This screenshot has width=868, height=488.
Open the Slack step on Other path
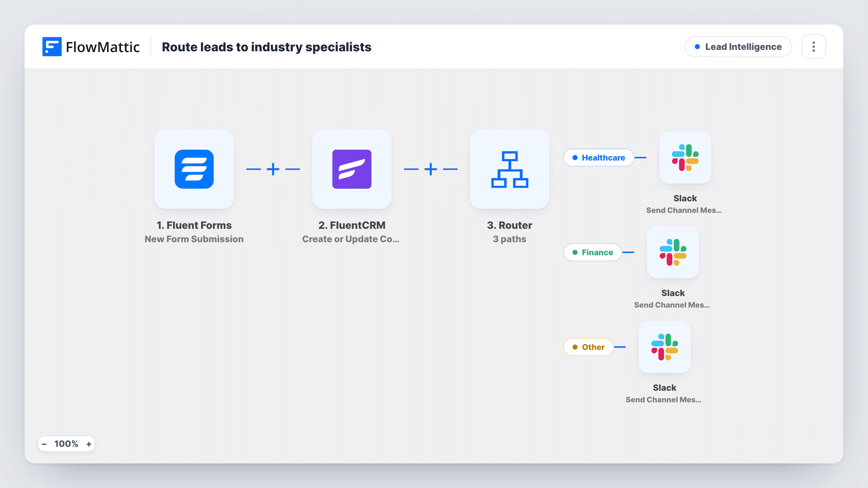tap(665, 347)
